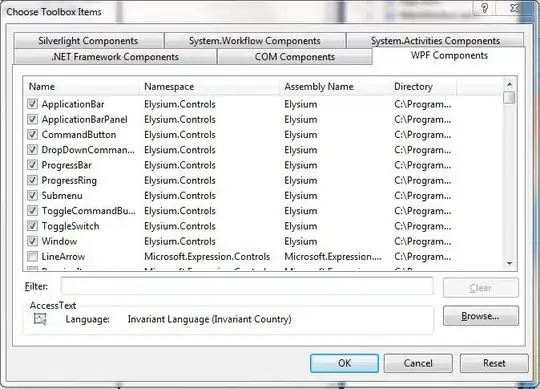The height and width of the screenshot is (389, 540).
Task: Click the help question mark icon
Action: (x=484, y=8)
